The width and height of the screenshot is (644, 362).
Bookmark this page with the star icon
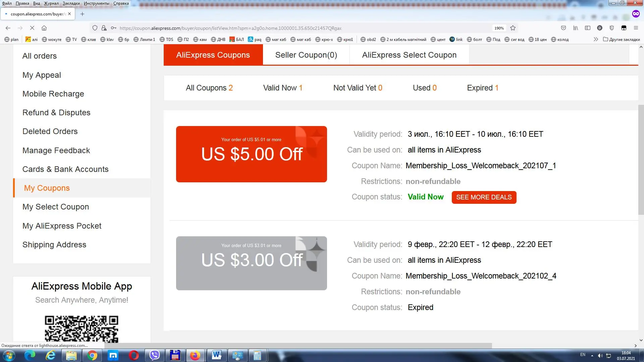513,28
